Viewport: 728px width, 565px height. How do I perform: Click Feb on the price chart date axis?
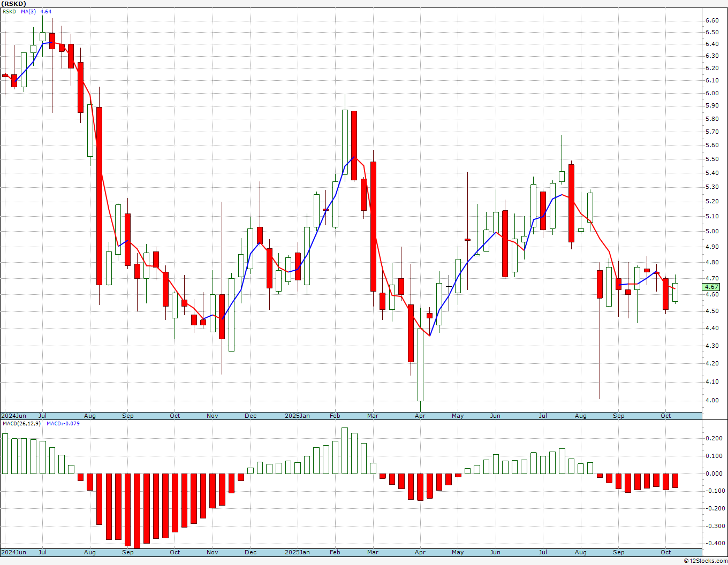pos(335,416)
